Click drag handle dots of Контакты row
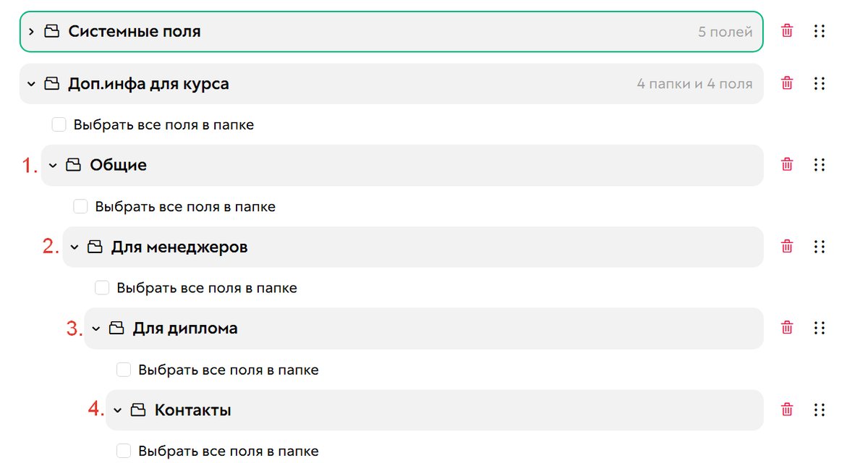 [x=820, y=410]
